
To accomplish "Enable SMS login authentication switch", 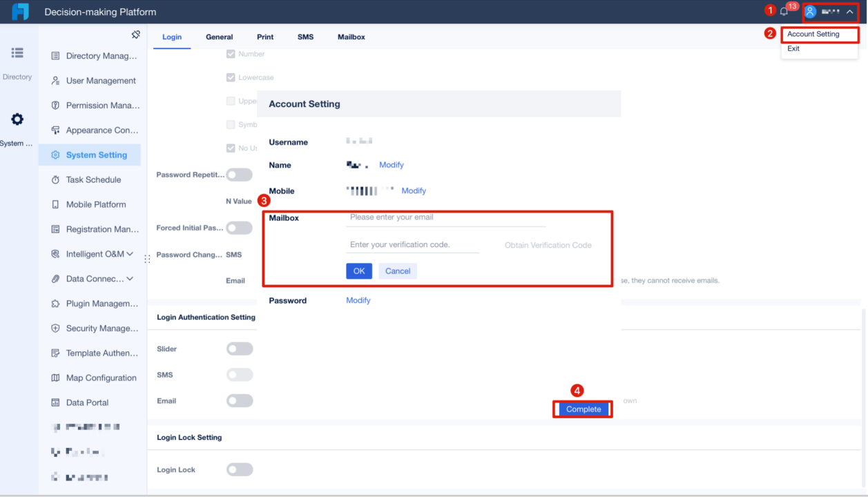I will click(240, 375).
